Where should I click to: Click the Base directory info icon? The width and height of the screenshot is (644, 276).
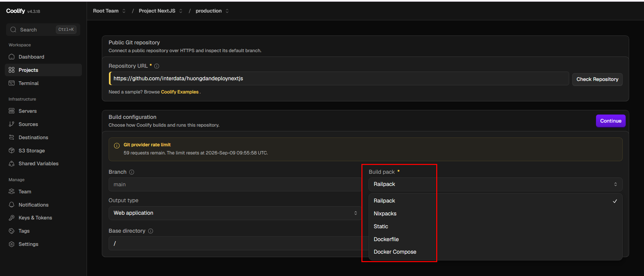tap(151, 231)
